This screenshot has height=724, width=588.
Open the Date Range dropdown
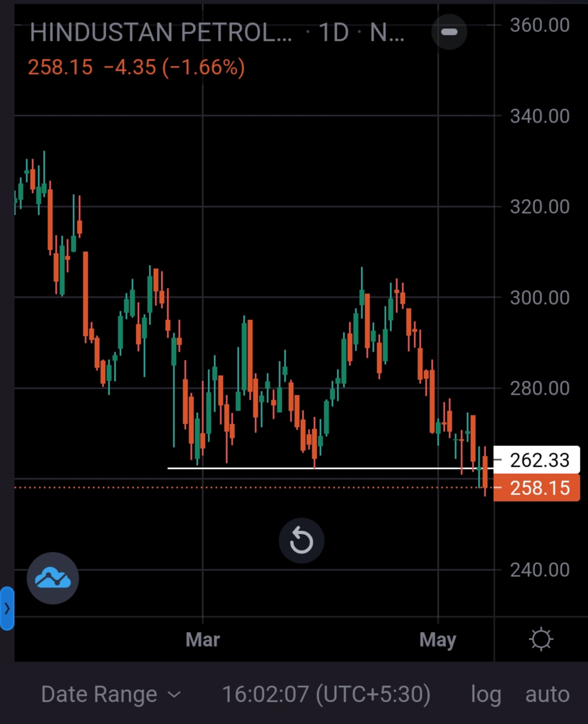point(111,695)
